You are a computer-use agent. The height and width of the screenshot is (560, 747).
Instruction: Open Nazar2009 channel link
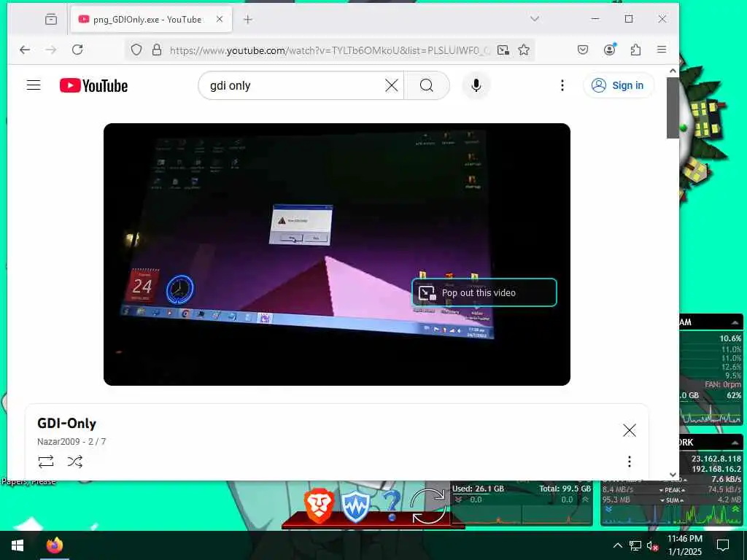58,441
